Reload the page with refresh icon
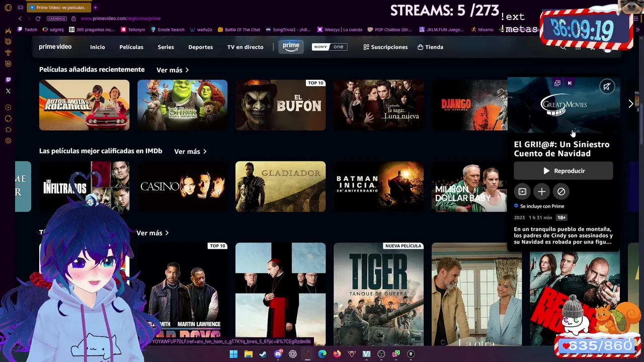644x362 pixels. 38,19
